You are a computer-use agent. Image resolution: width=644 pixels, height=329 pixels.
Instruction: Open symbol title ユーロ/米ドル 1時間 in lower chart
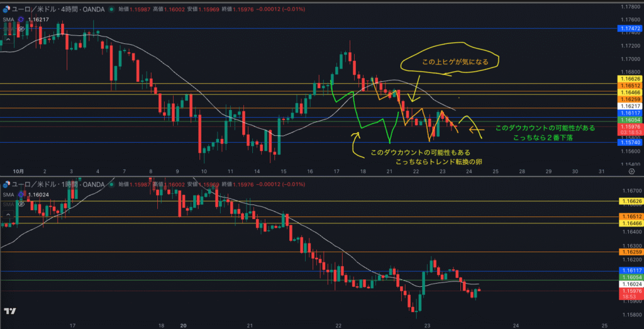click(x=57, y=184)
